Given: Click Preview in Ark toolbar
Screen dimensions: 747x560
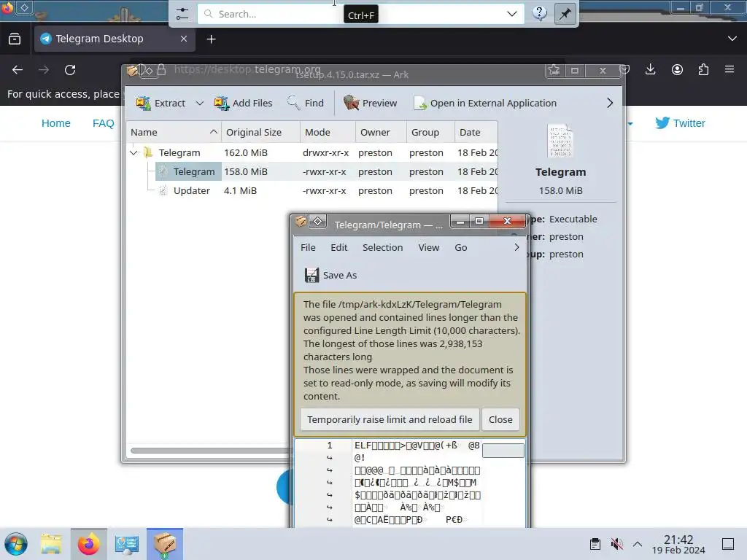Looking at the screenshot, I should [370, 103].
